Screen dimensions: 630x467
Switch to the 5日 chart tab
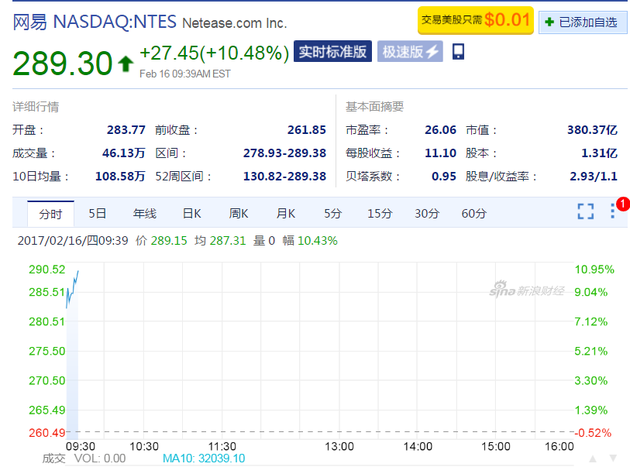(97, 213)
